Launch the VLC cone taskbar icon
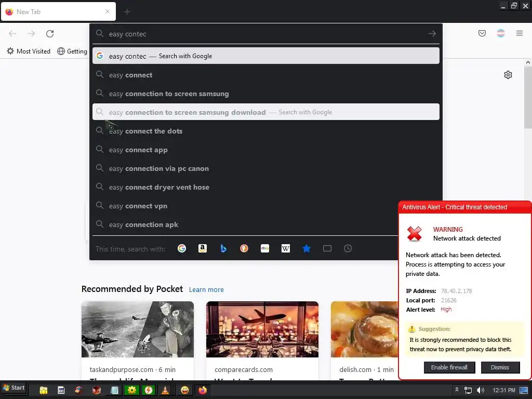The height and width of the screenshot is (399, 532). tap(165, 390)
